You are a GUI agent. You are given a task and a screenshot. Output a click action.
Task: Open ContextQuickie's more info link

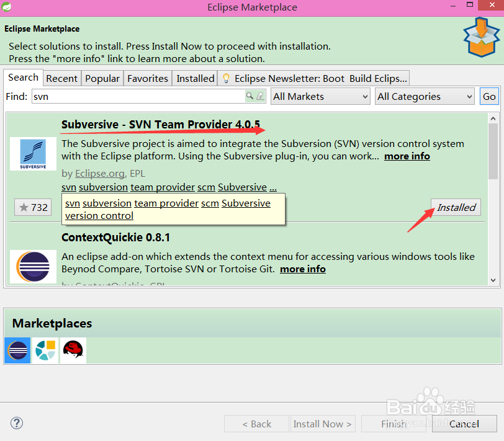(303, 269)
